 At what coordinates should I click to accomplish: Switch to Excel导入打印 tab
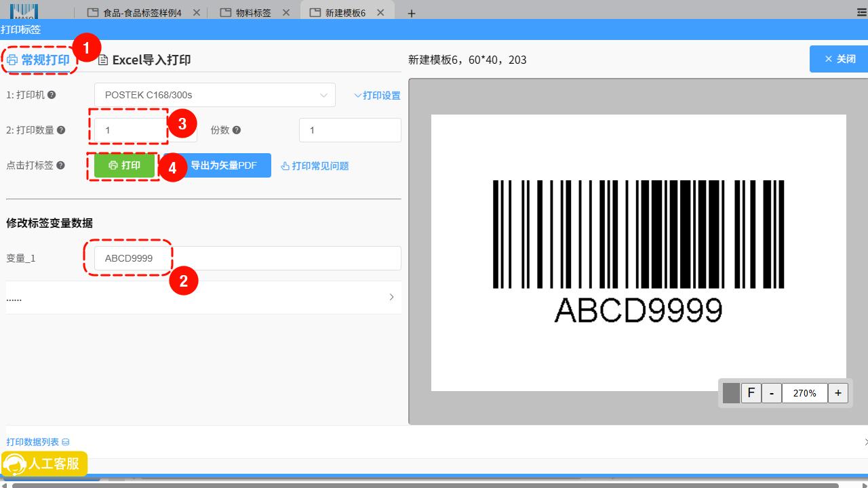tap(144, 60)
